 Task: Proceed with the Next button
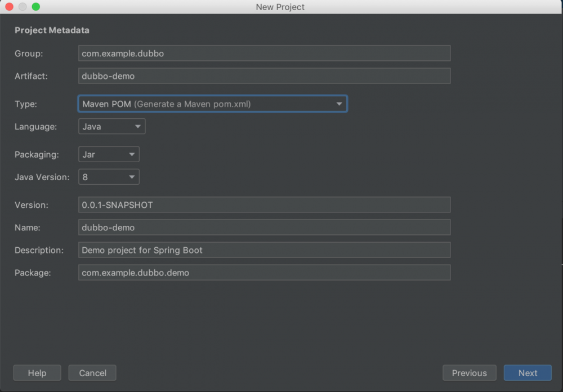[x=528, y=373]
